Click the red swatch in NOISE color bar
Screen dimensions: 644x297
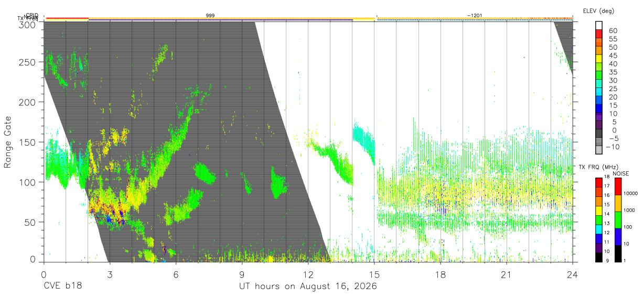(618, 186)
